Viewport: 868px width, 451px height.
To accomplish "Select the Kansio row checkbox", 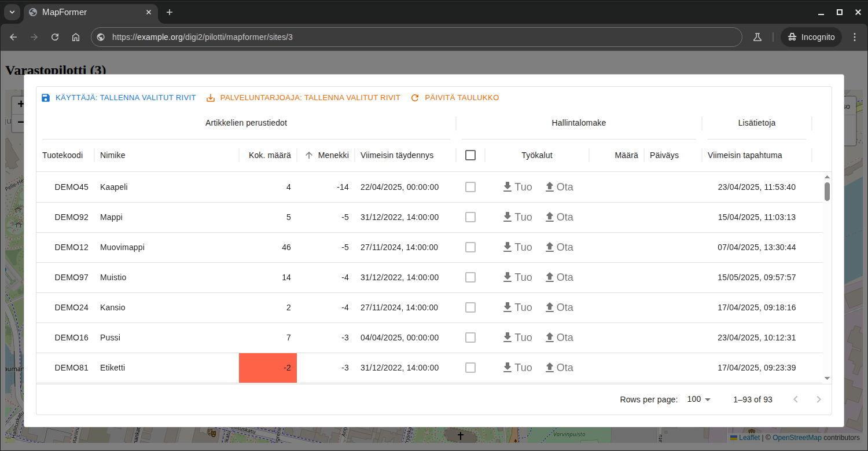I will (x=470, y=307).
